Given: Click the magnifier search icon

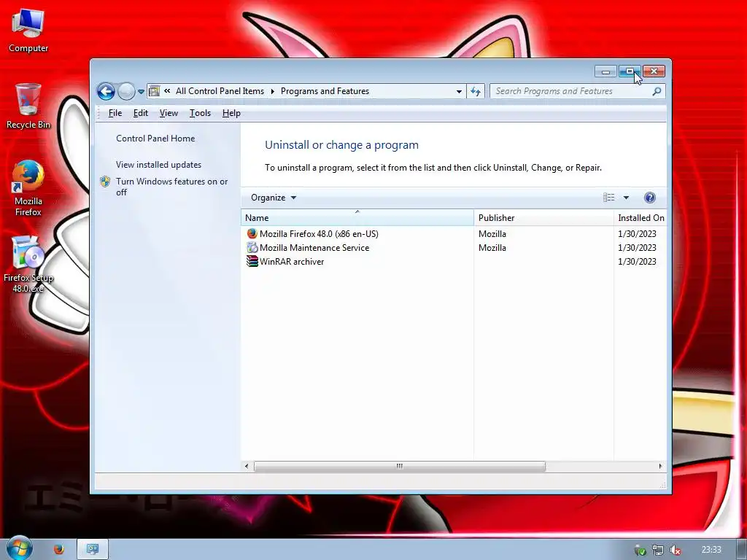Looking at the screenshot, I should [x=657, y=91].
